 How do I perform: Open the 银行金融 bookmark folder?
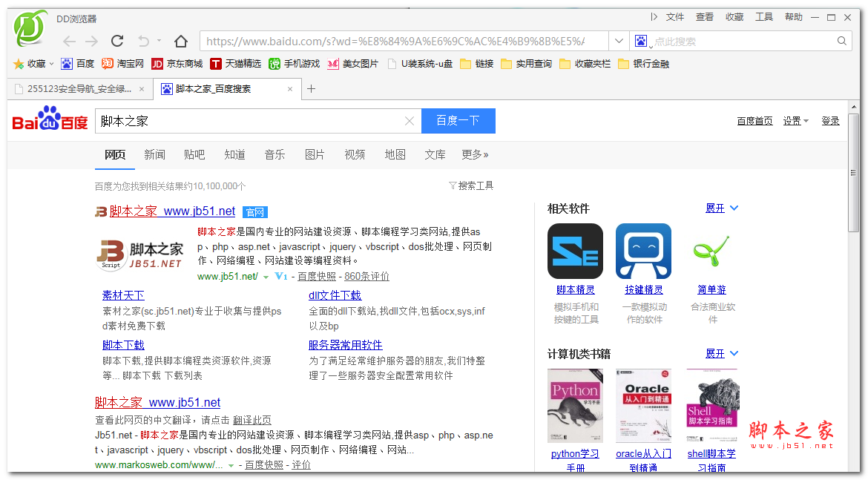[644, 64]
